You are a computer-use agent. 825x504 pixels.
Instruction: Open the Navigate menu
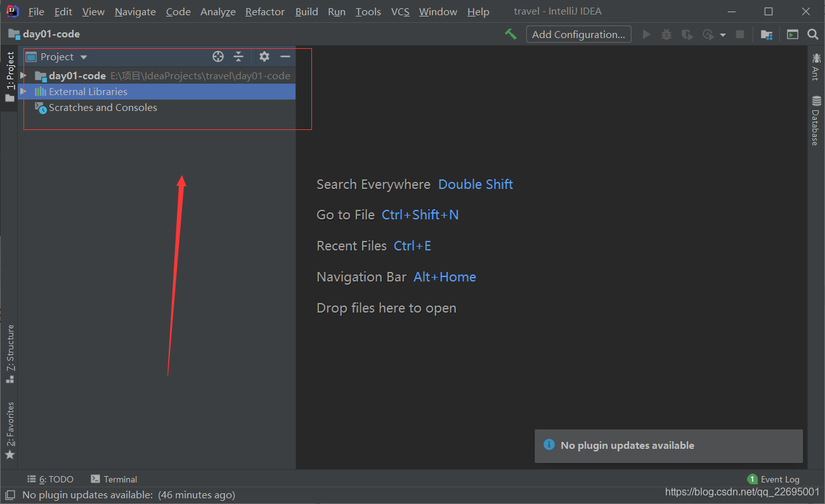(x=135, y=11)
